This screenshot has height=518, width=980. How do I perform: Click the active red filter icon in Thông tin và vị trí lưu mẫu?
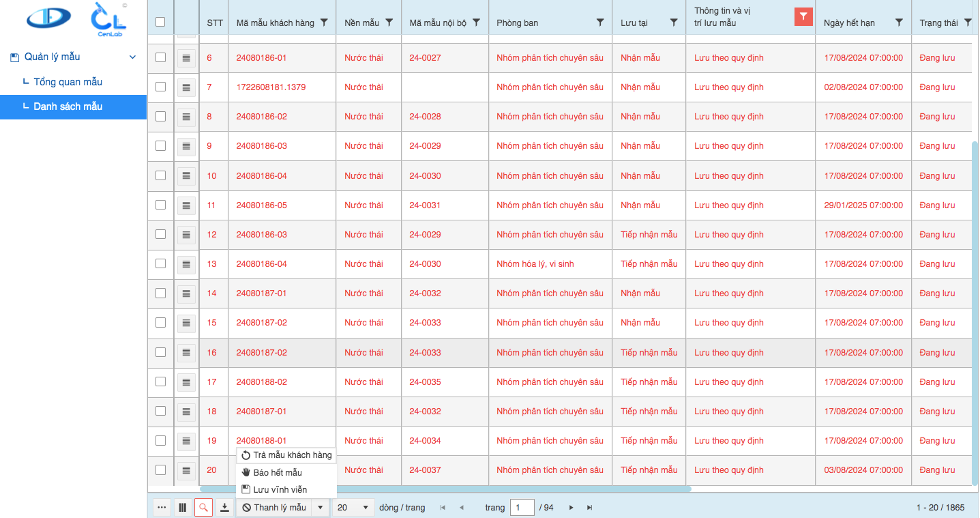pos(804,17)
